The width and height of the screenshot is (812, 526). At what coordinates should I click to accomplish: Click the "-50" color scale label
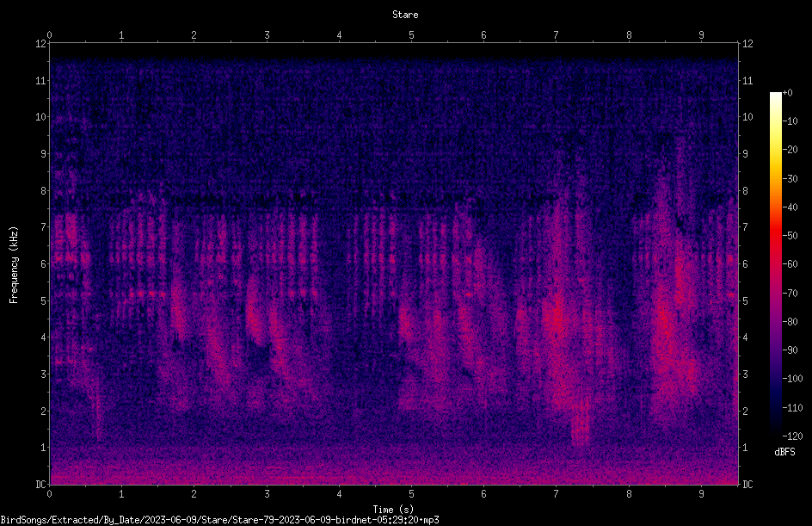(790, 236)
